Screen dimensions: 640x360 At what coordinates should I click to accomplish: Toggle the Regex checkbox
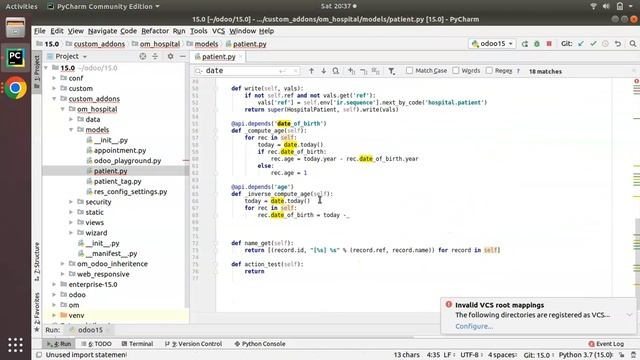(x=489, y=71)
